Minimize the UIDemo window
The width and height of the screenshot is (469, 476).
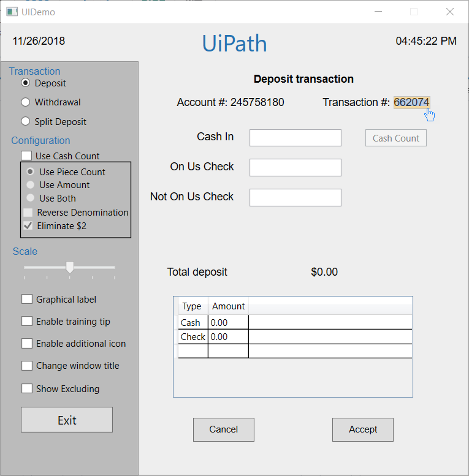coord(378,12)
